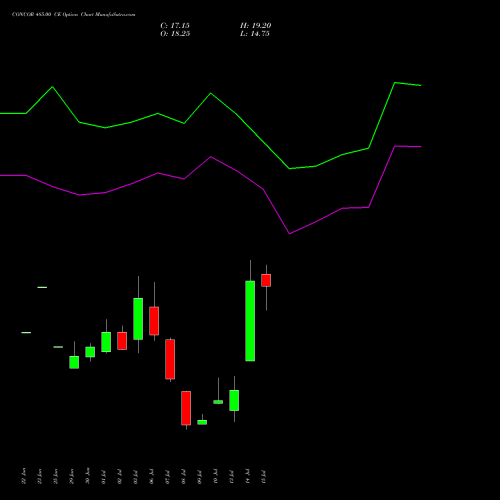Click the small green candle above 09 Jul

[202, 422]
